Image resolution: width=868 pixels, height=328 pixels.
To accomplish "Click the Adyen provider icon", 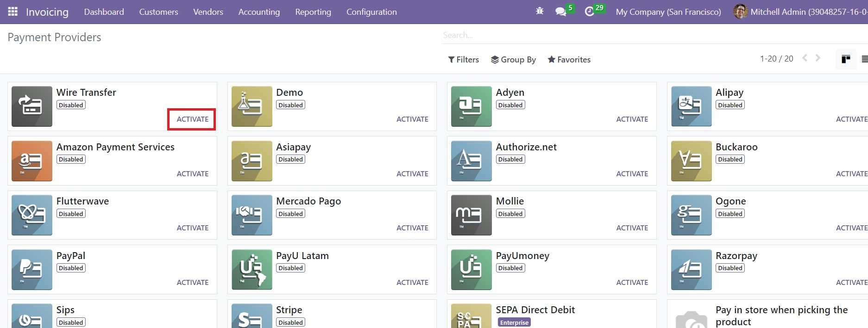I will point(472,106).
